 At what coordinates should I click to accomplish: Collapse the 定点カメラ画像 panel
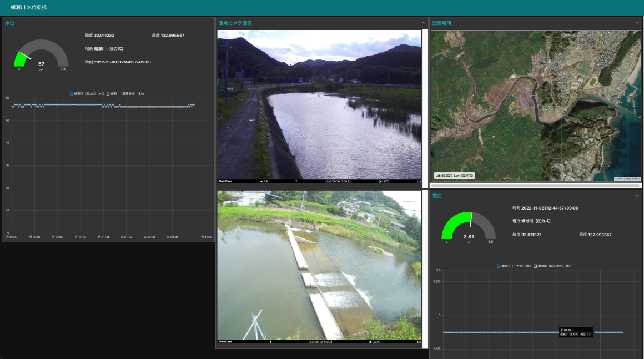click(x=424, y=23)
